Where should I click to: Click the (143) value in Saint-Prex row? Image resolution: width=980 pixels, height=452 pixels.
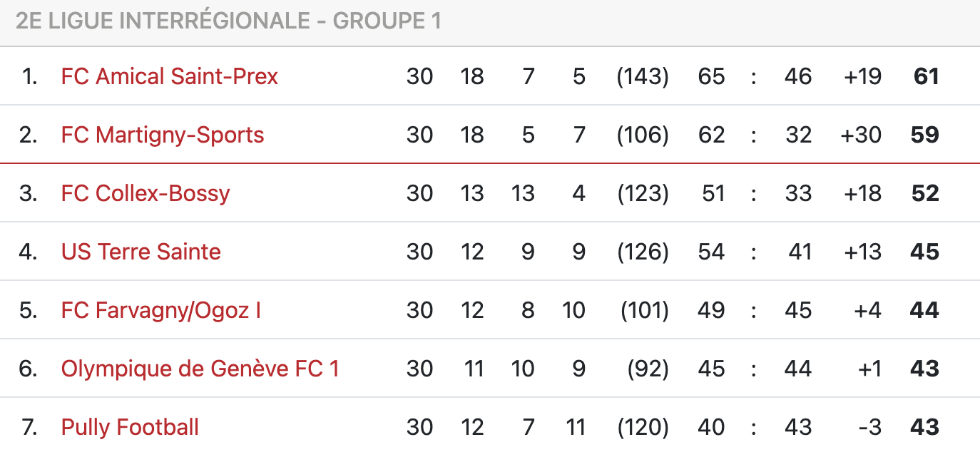643,76
